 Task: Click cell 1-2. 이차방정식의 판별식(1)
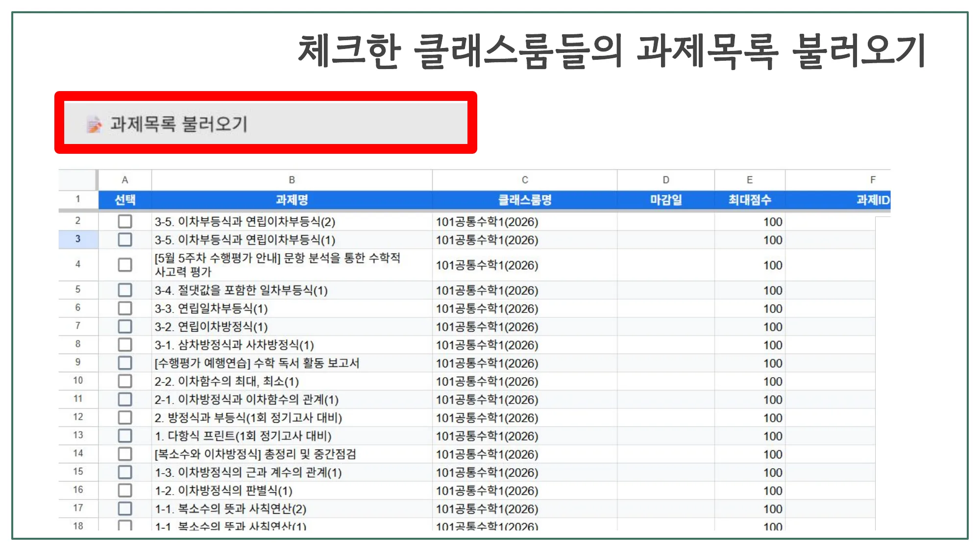292,490
